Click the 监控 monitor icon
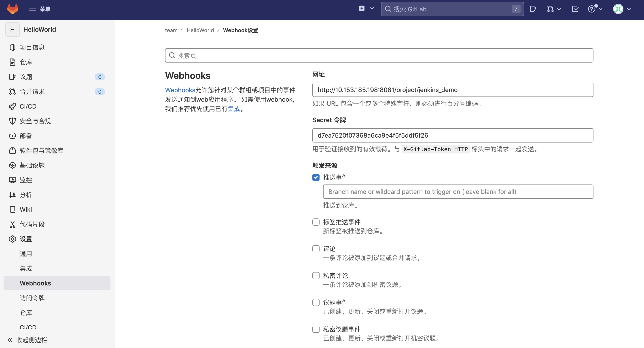The width and height of the screenshot is (644, 348). point(12,180)
